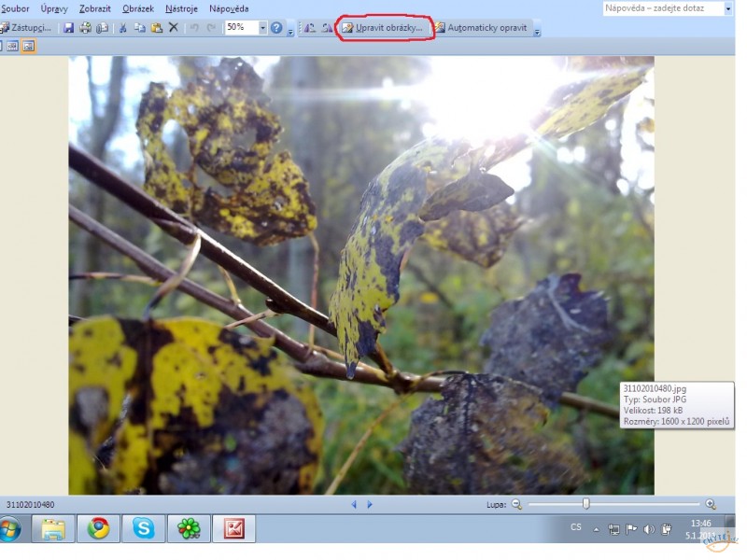Cut with the scissors icon
This screenshot has width=747, height=560.
point(122,28)
